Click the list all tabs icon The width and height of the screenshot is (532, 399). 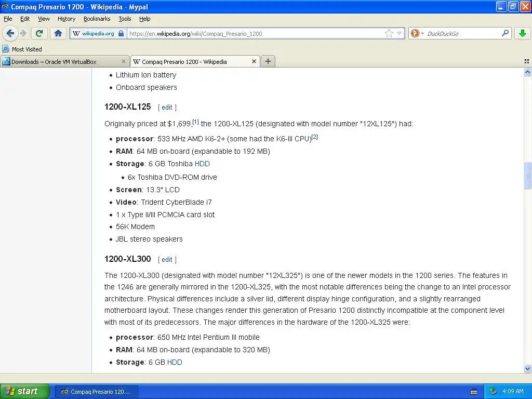coord(527,61)
